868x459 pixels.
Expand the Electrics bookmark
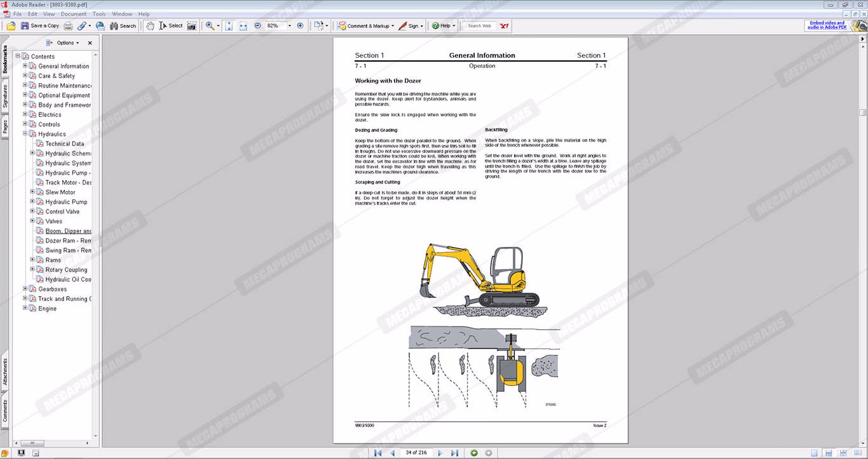pyautogui.click(x=25, y=114)
